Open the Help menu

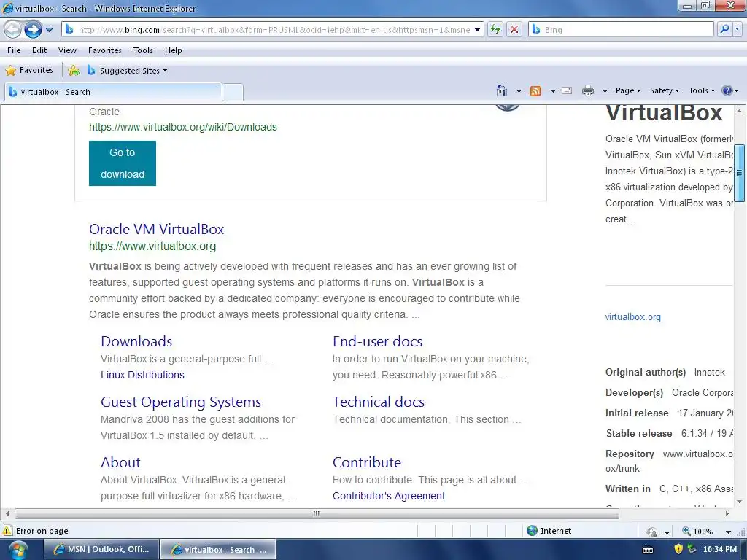174,50
